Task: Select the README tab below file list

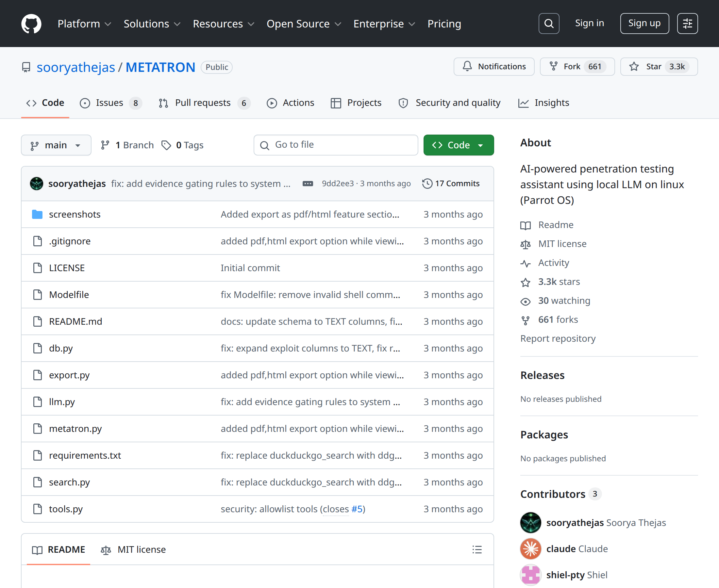Action: click(58, 549)
